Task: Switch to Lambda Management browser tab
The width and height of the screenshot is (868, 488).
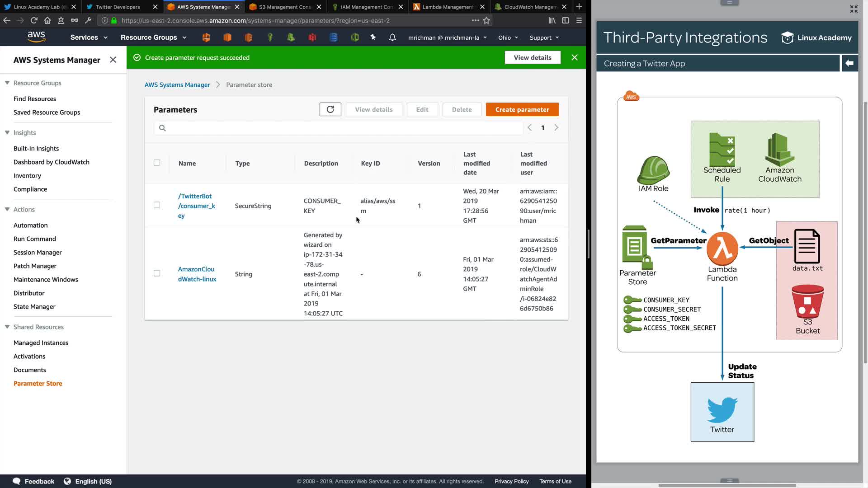Action: (447, 7)
